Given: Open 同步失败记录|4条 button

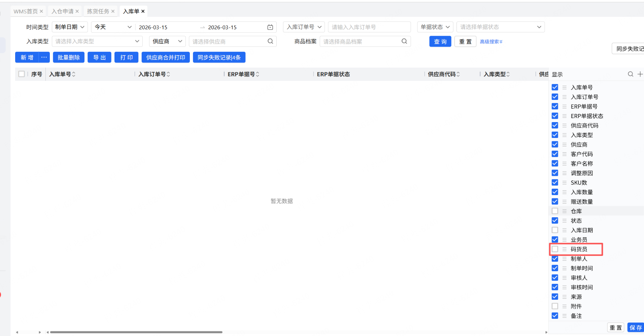Looking at the screenshot, I should [219, 58].
